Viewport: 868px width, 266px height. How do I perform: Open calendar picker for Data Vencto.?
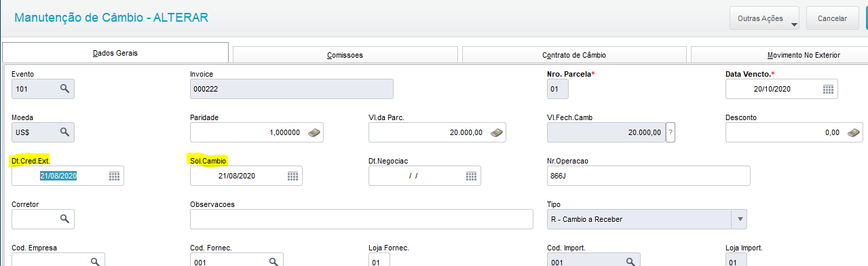click(828, 89)
